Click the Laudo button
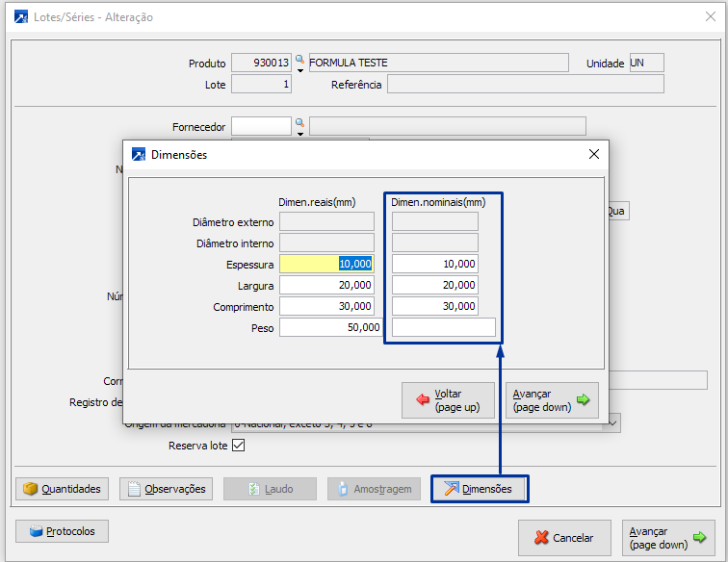 click(x=271, y=489)
